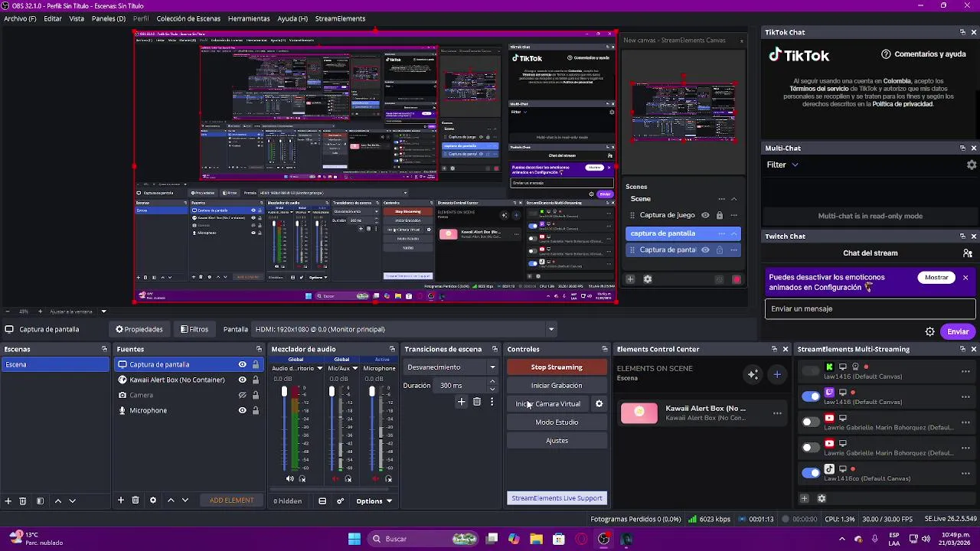Open Audio del escritorio channel dropdown arrow
Viewport: 980px width, 551px height.
(x=319, y=369)
